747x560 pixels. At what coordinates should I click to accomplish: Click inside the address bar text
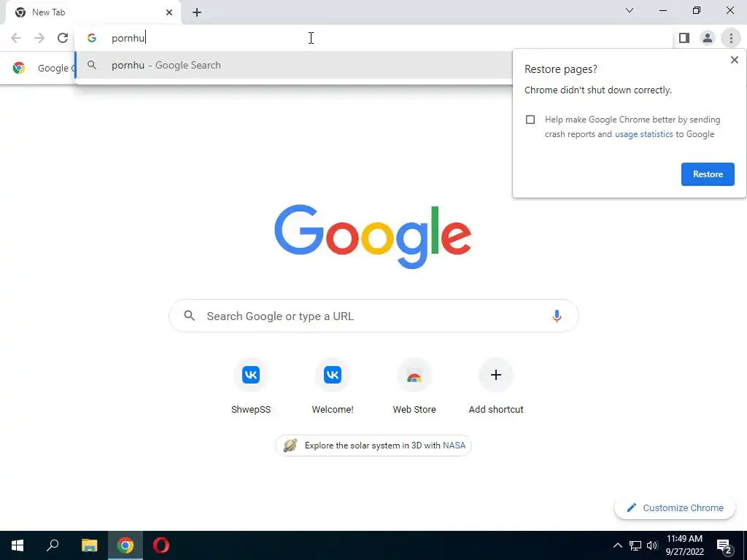tap(128, 38)
